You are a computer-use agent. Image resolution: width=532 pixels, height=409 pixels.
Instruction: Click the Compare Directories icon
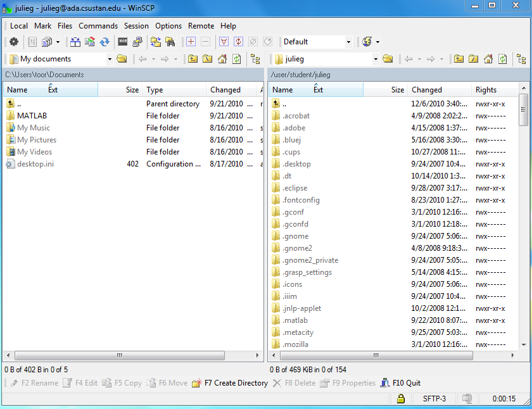[x=75, y=42]
